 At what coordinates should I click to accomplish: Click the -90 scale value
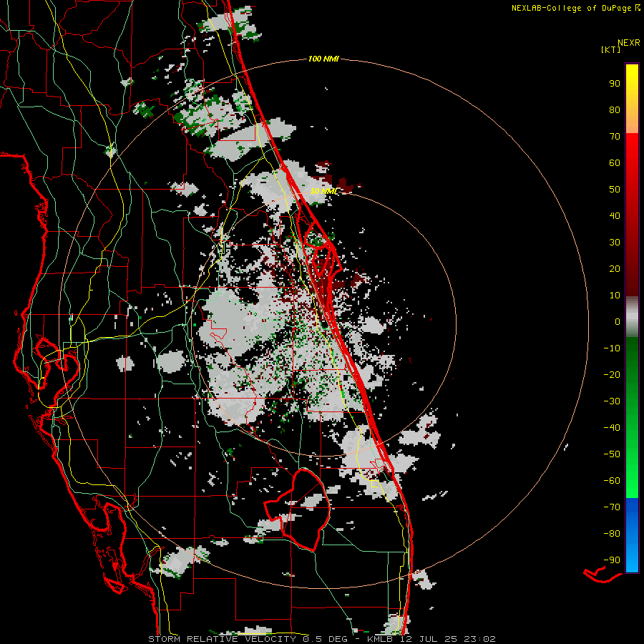[x=612, y=560]
